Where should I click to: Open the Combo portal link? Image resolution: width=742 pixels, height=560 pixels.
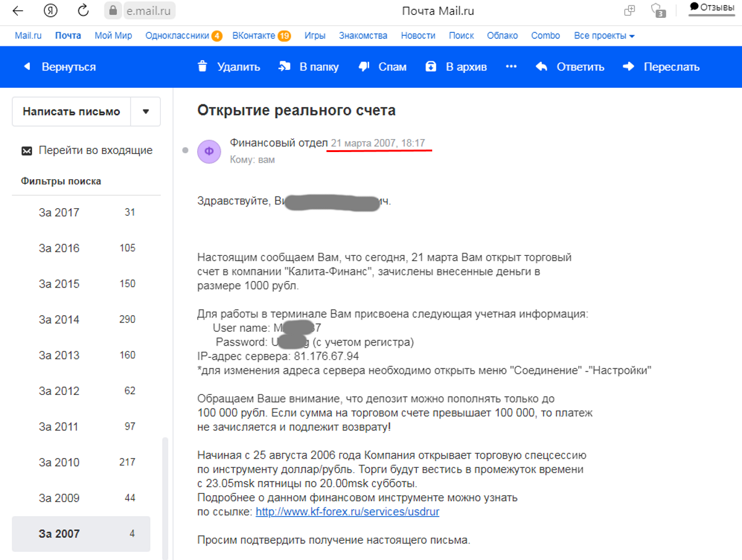[545, 36]
